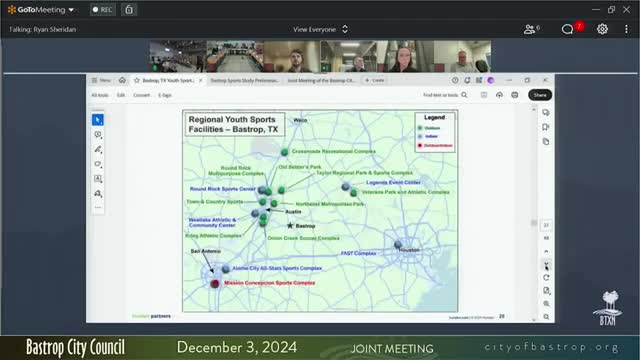Click the Share button

(540, 95)
